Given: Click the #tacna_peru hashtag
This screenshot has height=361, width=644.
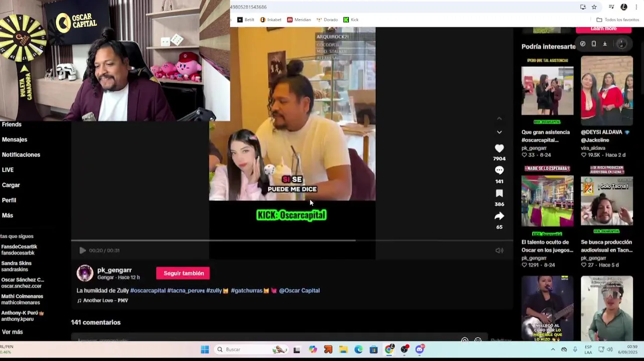Looking at the screenshot, I should pos(186,290).
